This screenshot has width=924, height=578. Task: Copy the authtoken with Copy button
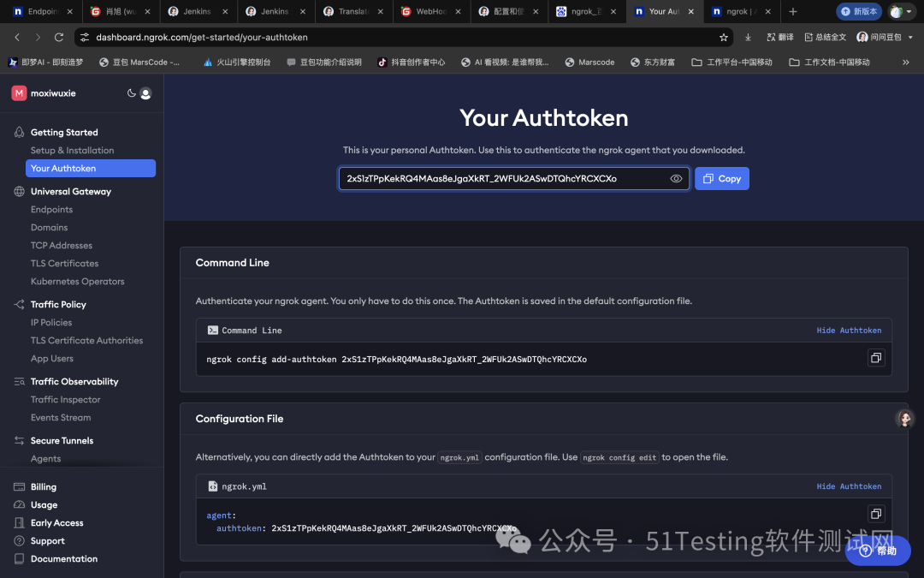(722, 179)
